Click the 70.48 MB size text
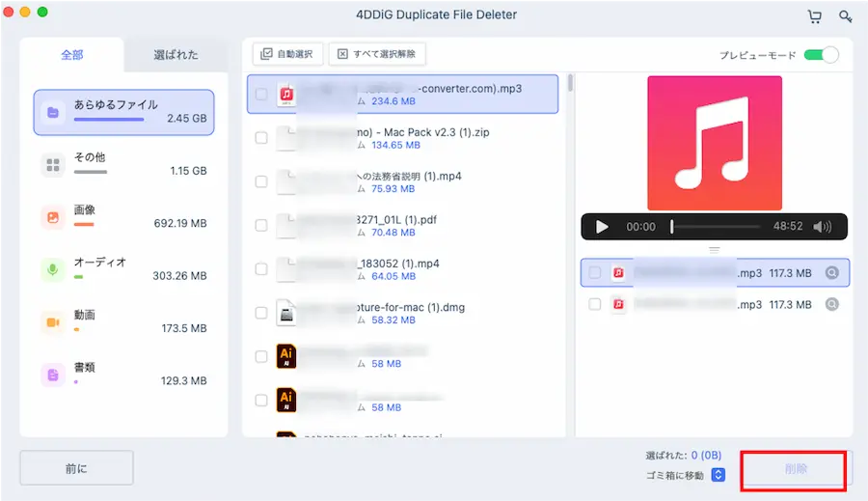 coord(393,233)
